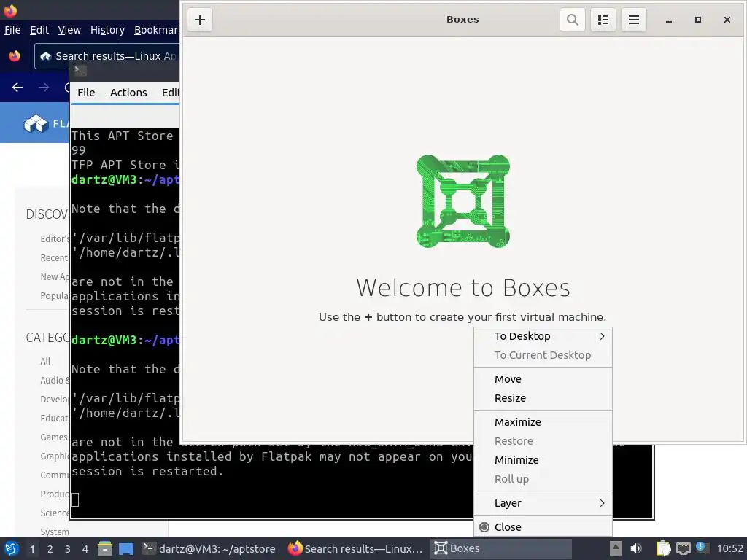Open the Bookmarks menu in Firefox
Image resolution: width=747 pixels, height=560 pixels.
click(x=156, y=30)
